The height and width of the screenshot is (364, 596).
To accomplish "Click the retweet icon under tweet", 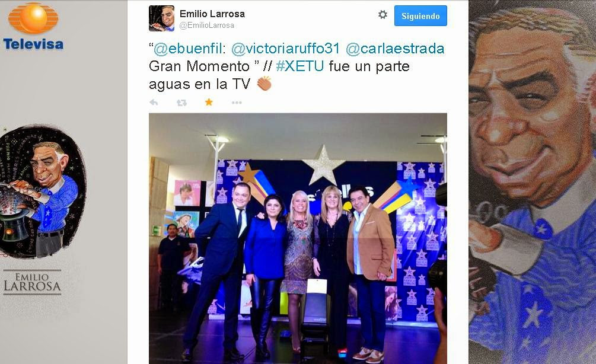I will pyautogui.click(x=181, y=103).
